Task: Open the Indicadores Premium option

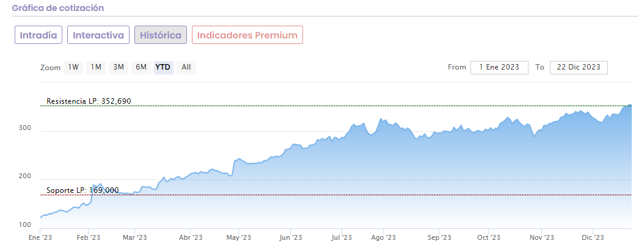Action: 247,35
